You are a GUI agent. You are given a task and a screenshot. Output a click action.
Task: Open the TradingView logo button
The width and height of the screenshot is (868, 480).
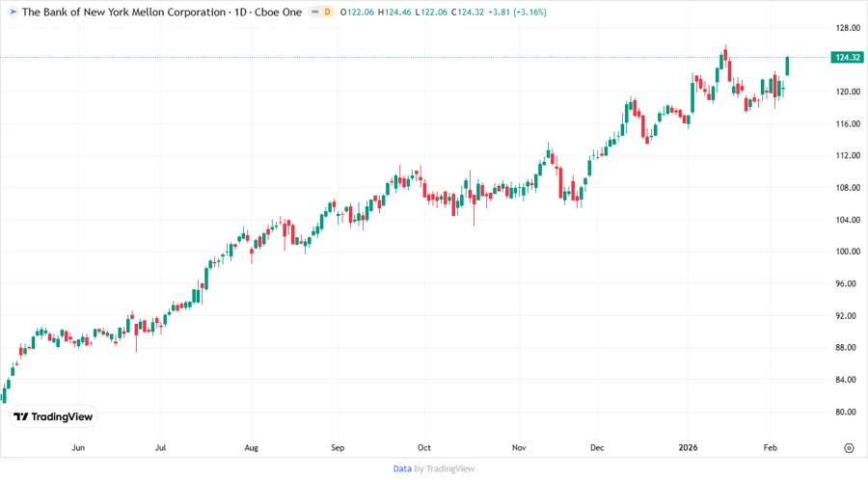[x=54, y=416]
